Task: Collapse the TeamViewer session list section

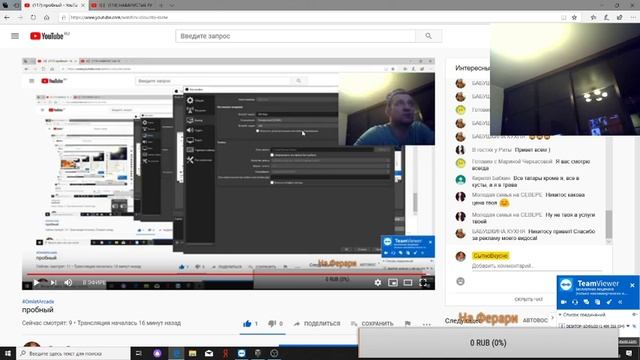Action: coord(560,315)
